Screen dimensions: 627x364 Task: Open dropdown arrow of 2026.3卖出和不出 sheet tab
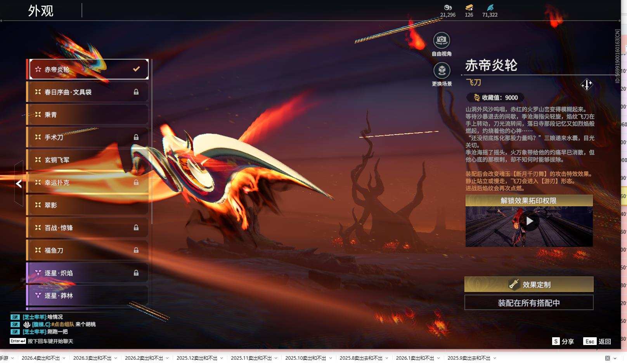(x=116, y=358)
